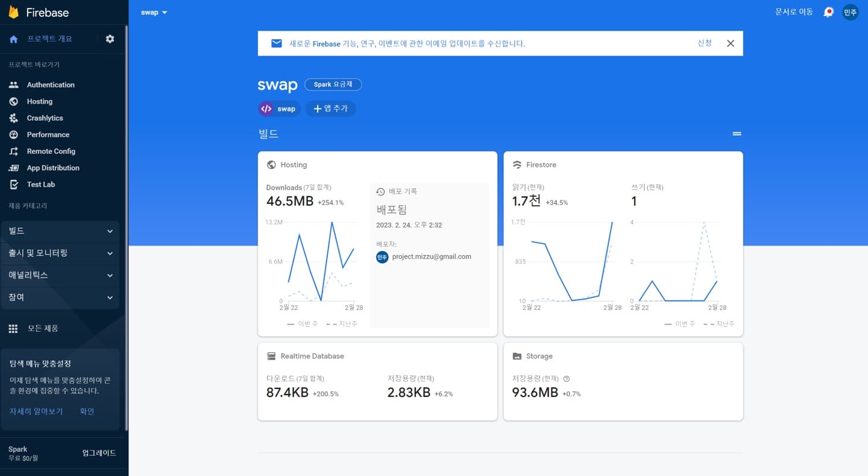Image resolution: width=868 pixels, height=476 pixels.
Task: Open project overview home icon
Action: [x=14, y=39]
